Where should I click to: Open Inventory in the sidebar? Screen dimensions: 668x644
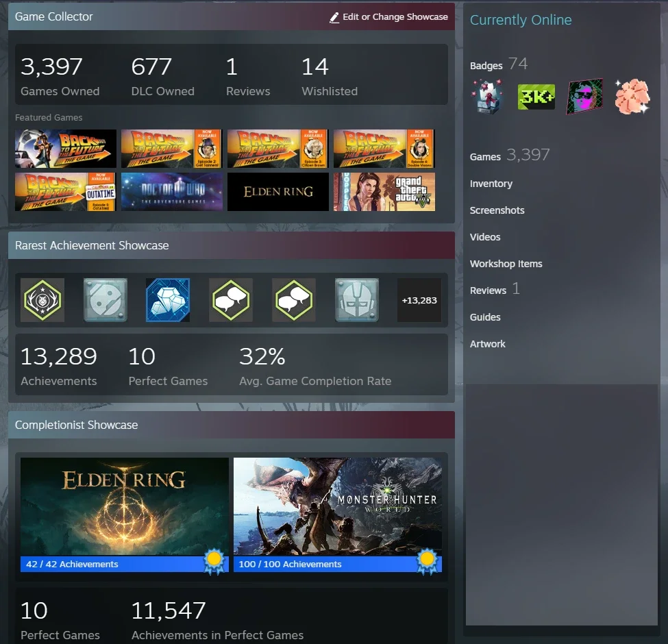tap(491, 184)
